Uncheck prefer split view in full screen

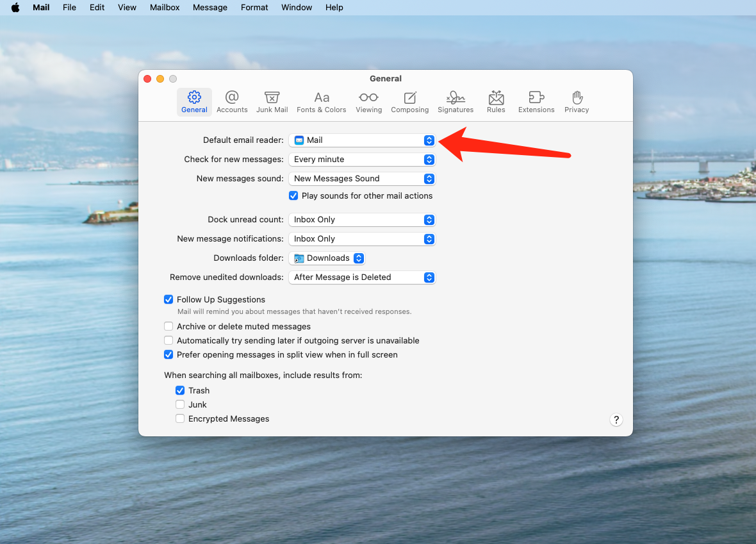(x=168, y=354)
